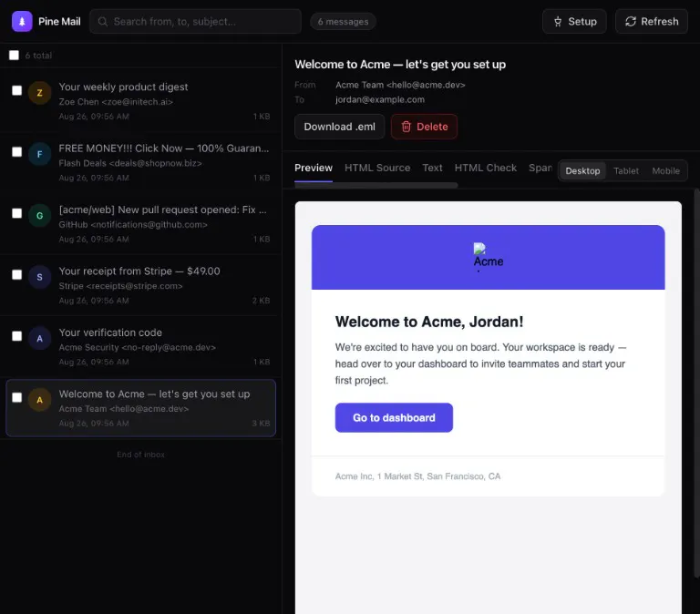
Task: Click the Pine Mail tree logo icon
Action: coord(22,22)
